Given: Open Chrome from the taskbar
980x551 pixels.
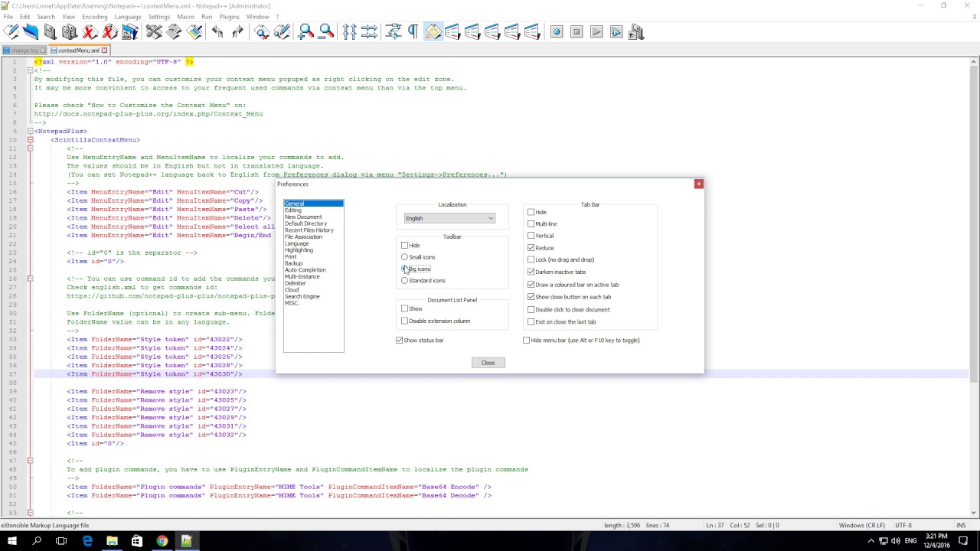Looking at the screenshot, I should (x=161, y=541).
